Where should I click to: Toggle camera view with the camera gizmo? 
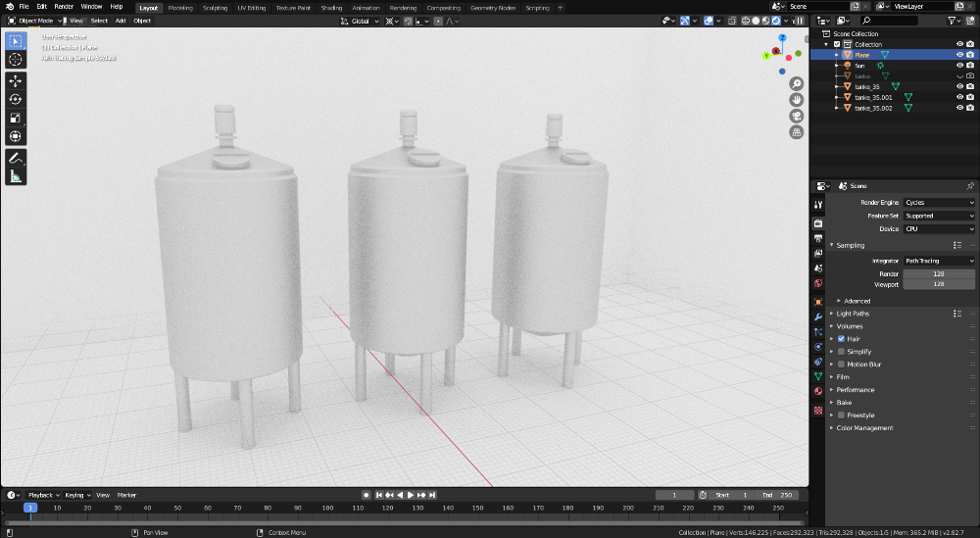pos(798,116)
